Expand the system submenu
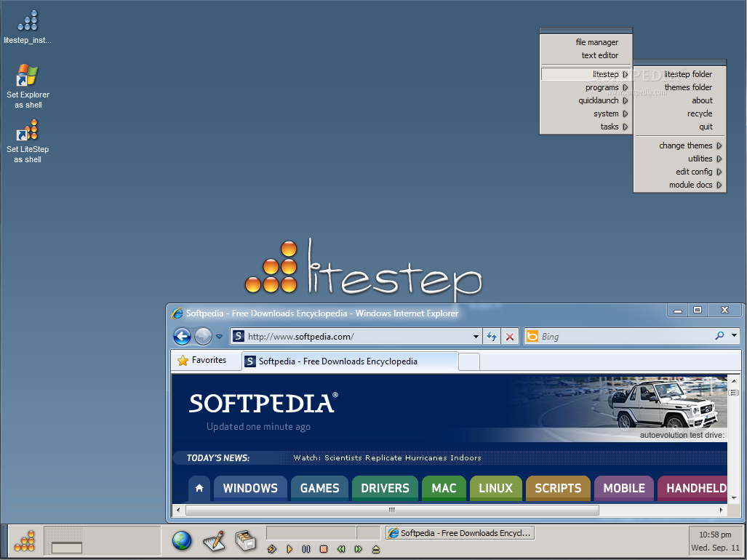 pos(586,113)
